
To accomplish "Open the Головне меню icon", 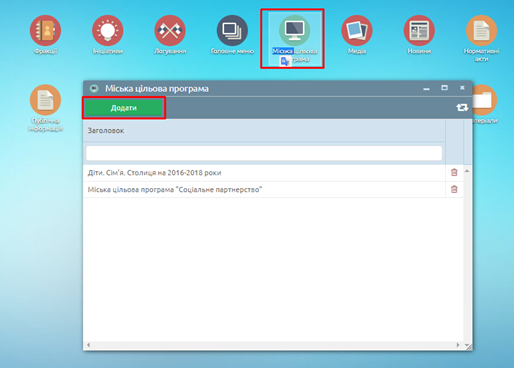I will tap(232, 31).
